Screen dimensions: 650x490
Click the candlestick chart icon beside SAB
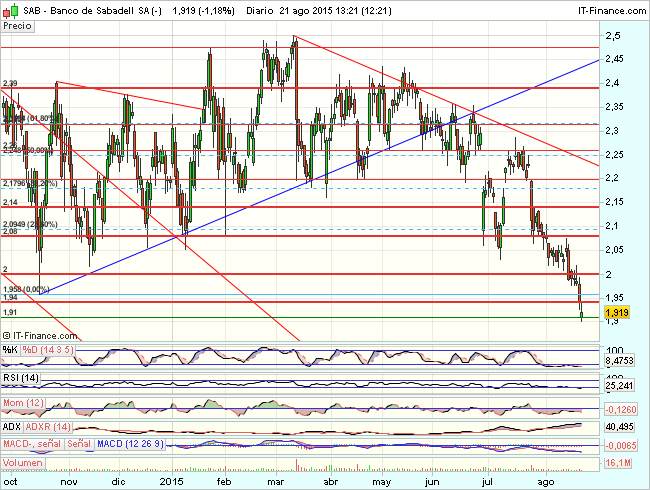pos(8,8)
